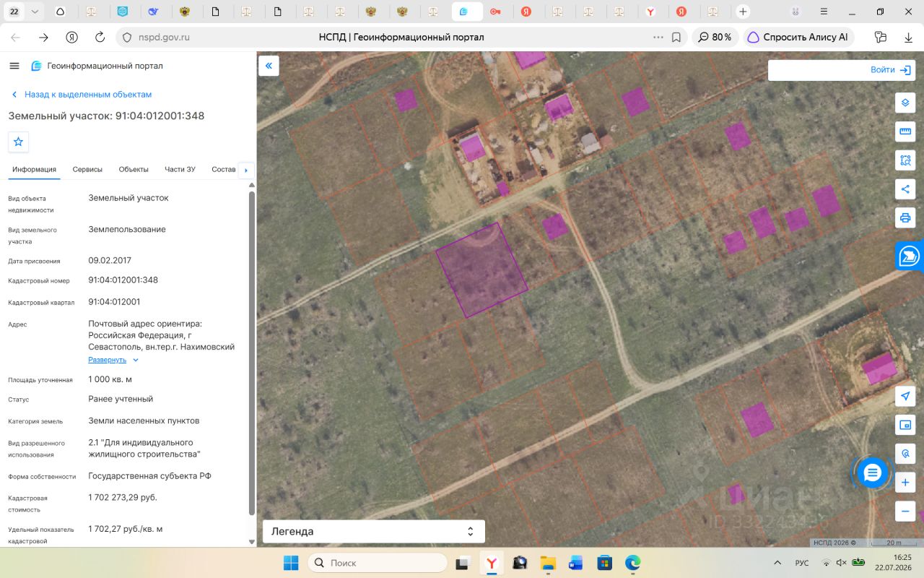Image resolution: width=924 pixels, height=578 pixels.
Task: Open the hamburger menu of the portal
Action: 14,66
